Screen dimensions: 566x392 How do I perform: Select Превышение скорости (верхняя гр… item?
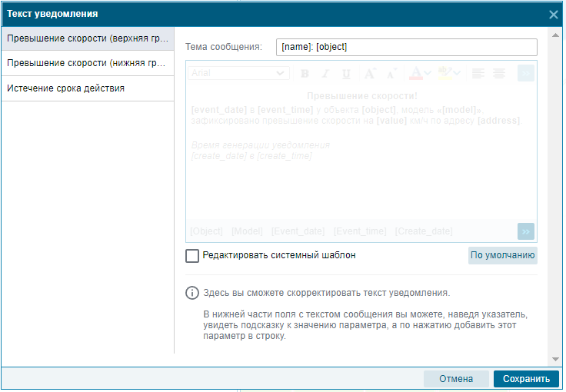(88, 38)
